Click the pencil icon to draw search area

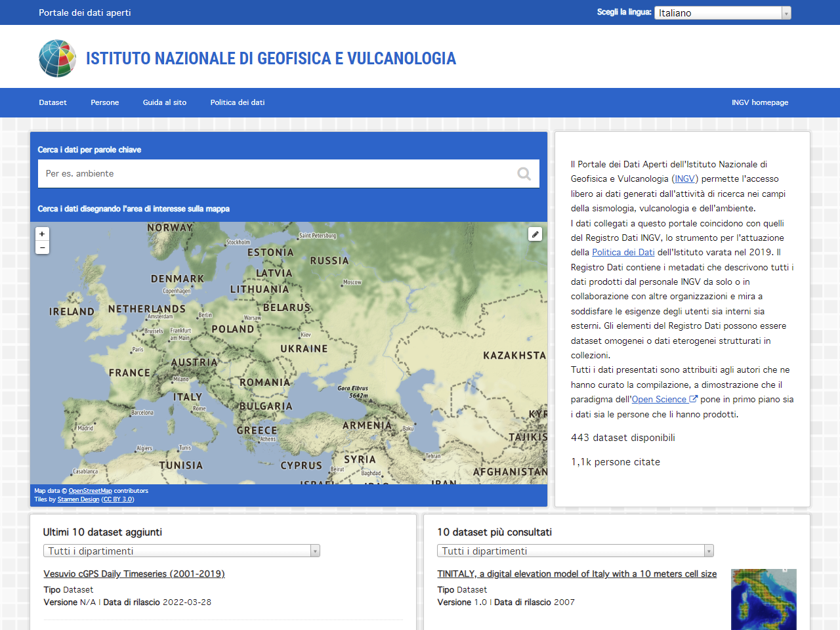[535, 234]
